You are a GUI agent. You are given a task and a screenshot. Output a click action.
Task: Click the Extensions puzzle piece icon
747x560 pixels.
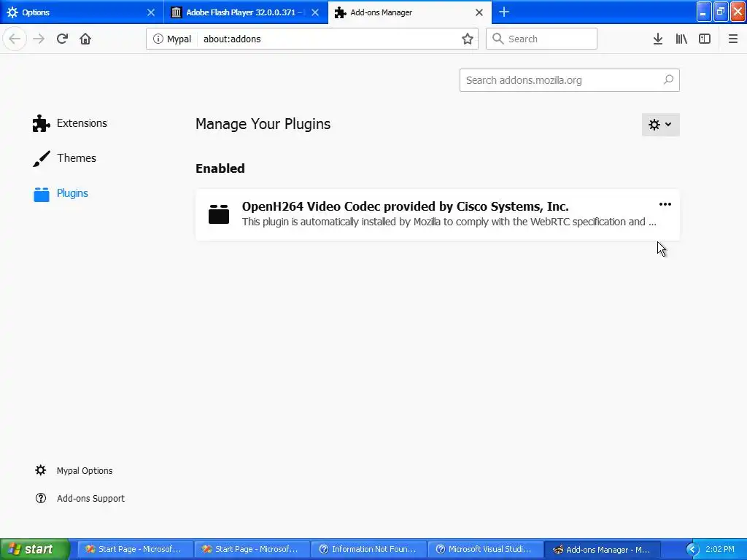click(41, 122)
